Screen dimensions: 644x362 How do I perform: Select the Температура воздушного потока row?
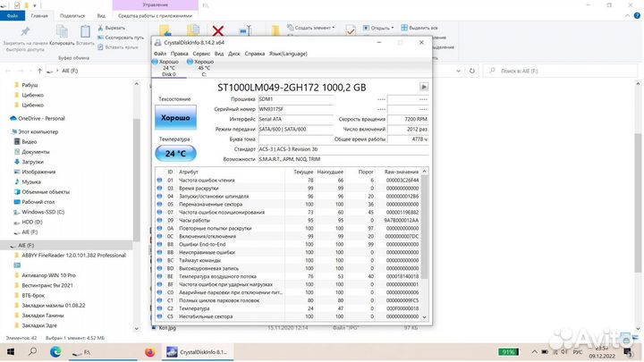[x=288, y=276]
